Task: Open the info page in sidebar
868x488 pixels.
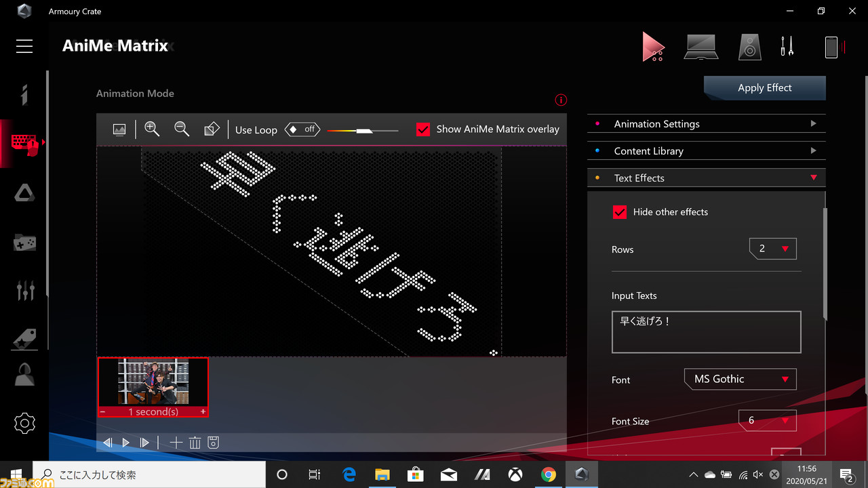Action: coord(24,95)
